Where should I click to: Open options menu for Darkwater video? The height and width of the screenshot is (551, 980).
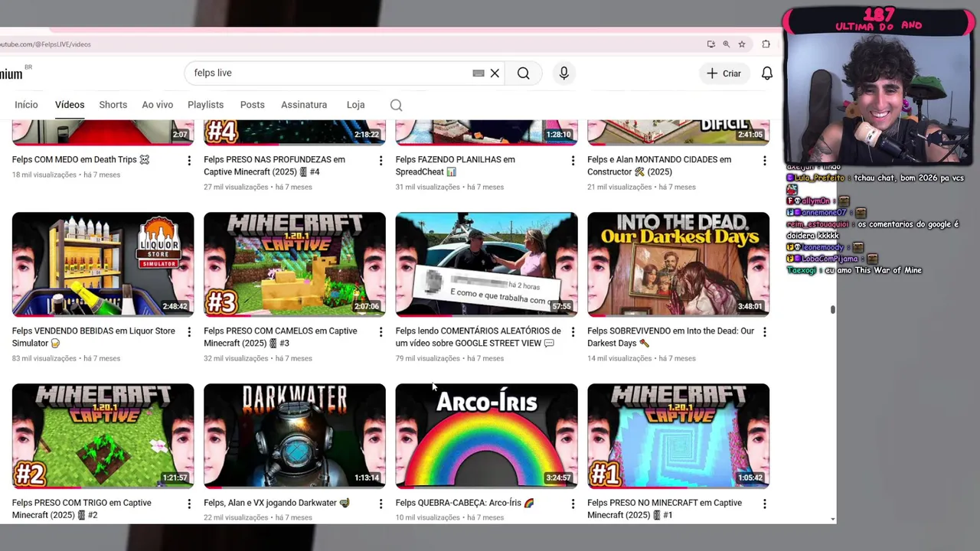click(381, 504)
